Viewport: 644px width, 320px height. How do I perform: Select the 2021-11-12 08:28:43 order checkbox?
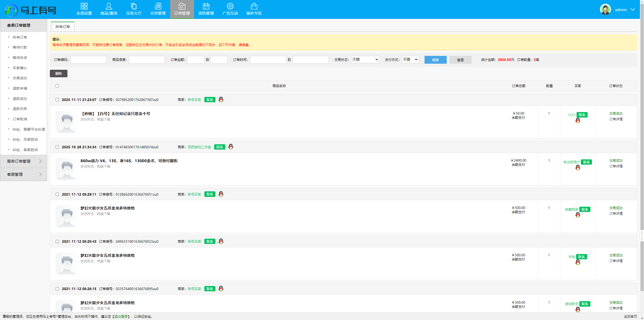[x=57, y=242]
